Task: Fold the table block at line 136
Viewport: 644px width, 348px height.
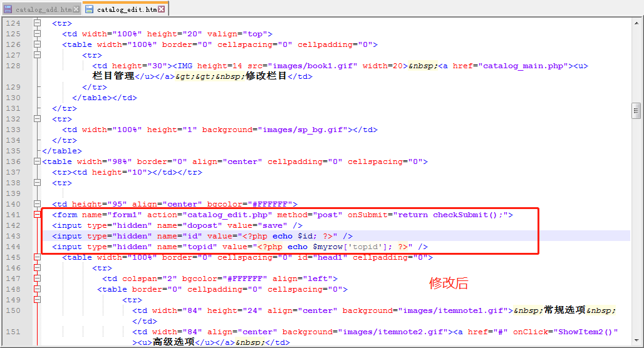Action: click(37, 161)
